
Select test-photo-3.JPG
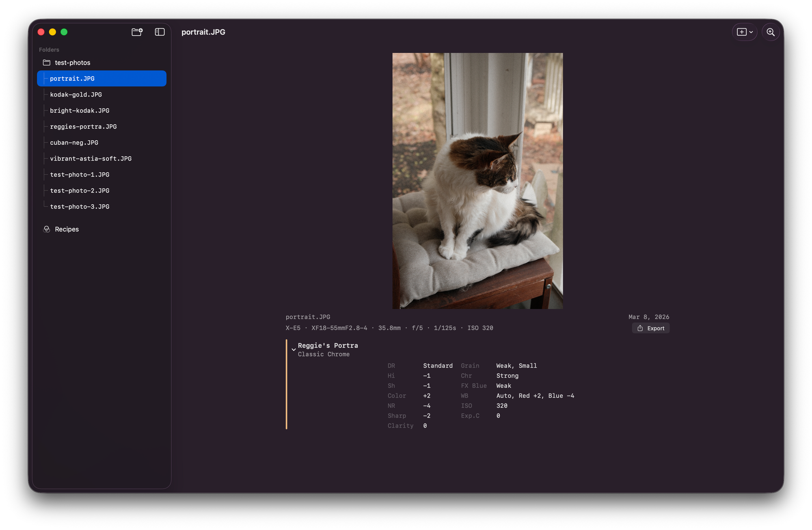[x=80, y=207]
